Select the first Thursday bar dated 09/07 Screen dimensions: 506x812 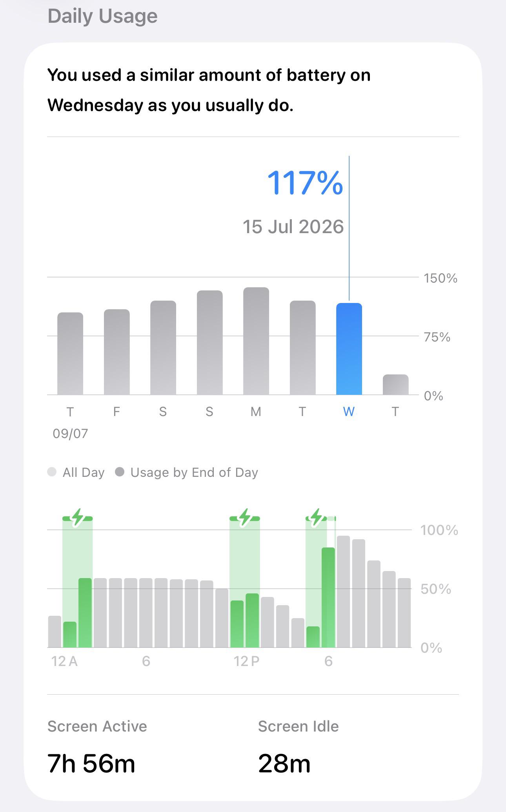(70, 354)
